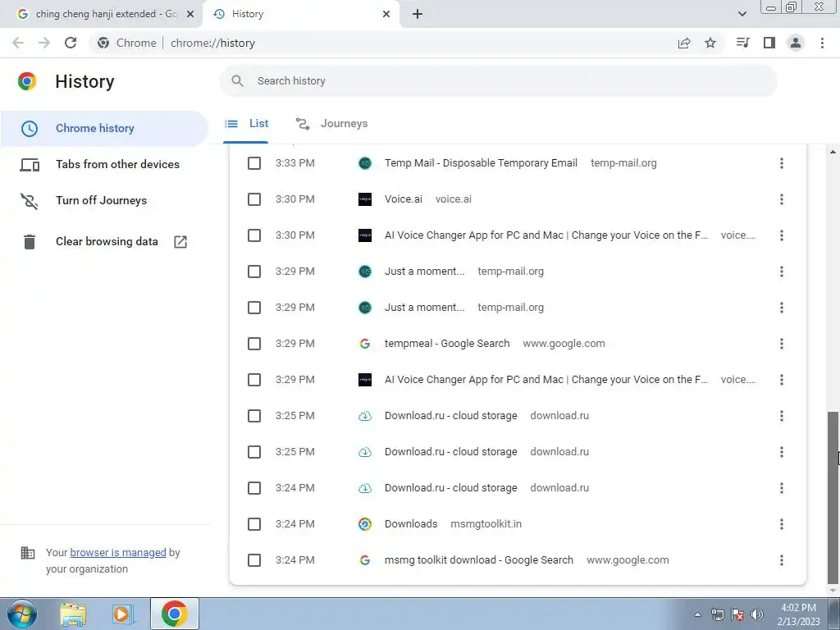Open a new tab with plus button
The width and height of the screenshot is (840, 630).
click(418, 14)
